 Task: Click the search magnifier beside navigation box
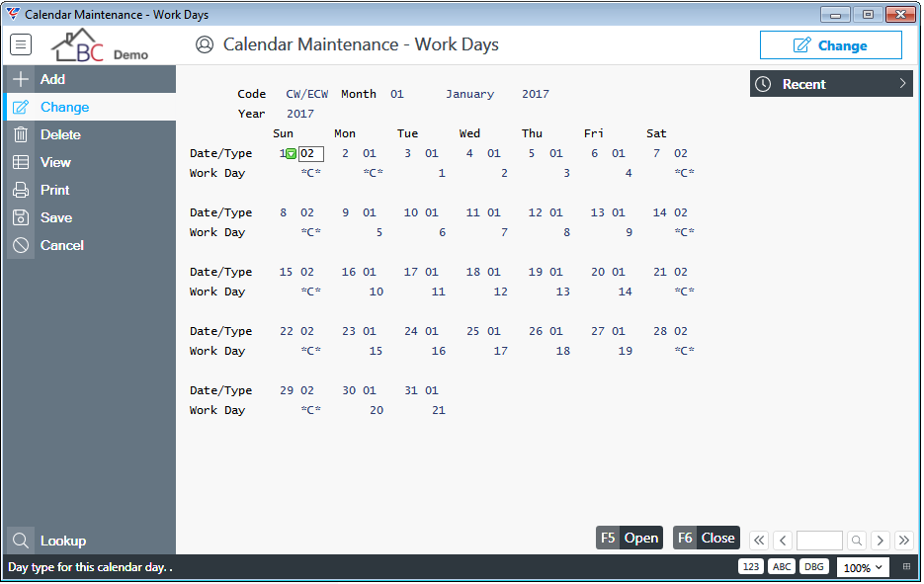tap(857, 540)
